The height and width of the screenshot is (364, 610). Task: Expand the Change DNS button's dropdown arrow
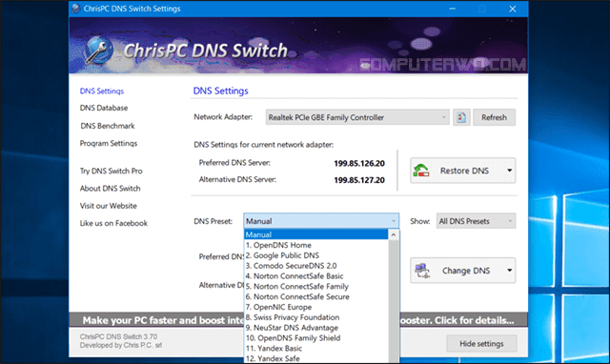coord(509,271)
